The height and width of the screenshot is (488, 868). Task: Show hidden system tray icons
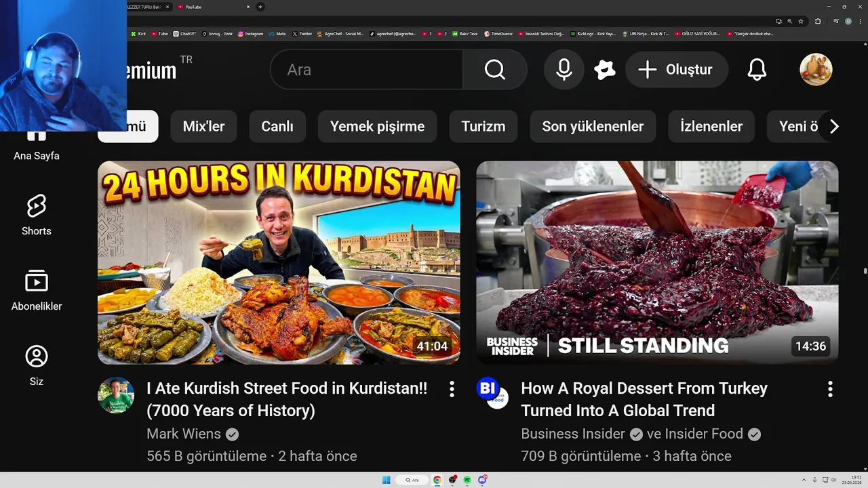(804, 480)
